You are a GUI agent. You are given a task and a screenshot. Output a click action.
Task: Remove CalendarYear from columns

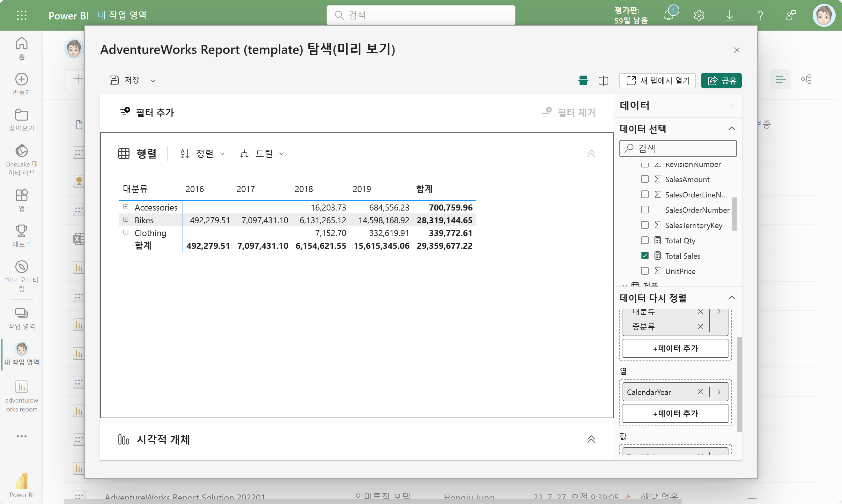tap(700, 392)
